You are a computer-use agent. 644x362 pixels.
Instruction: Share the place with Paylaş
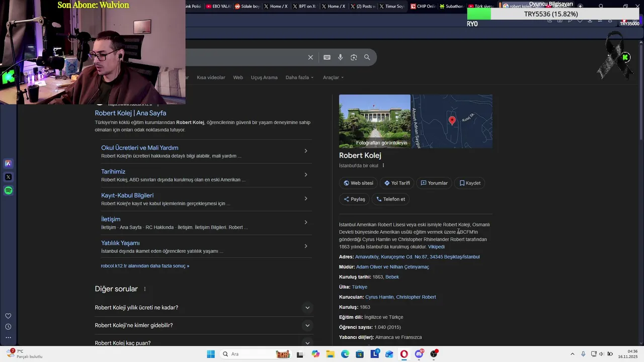point(354,199)
